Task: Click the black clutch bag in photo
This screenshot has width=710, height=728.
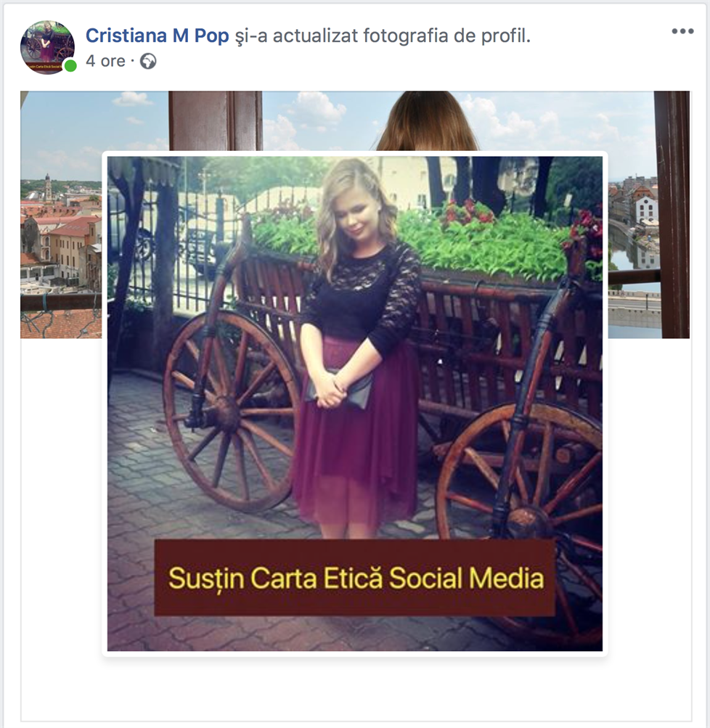Action: coord(341,388)
